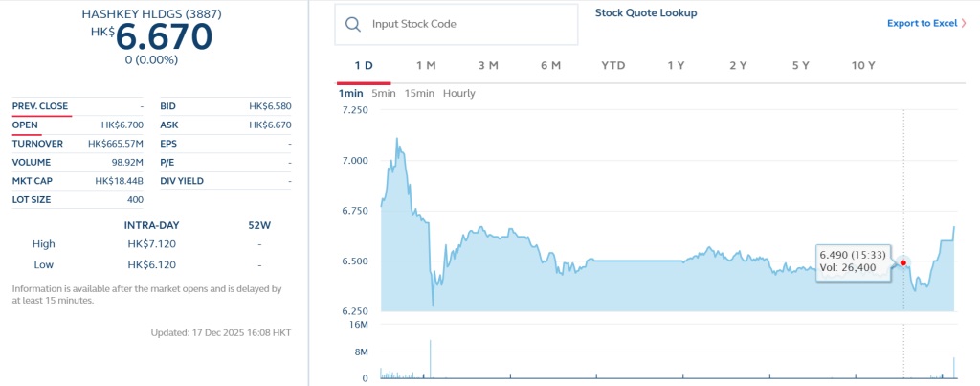The height and width of the screenshot is (386, 980).
Task: Click the VOLUME label
Action: point(33,163)
